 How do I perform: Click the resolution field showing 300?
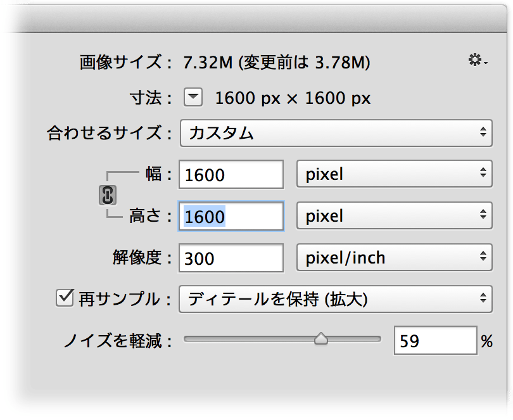point(231,257)
